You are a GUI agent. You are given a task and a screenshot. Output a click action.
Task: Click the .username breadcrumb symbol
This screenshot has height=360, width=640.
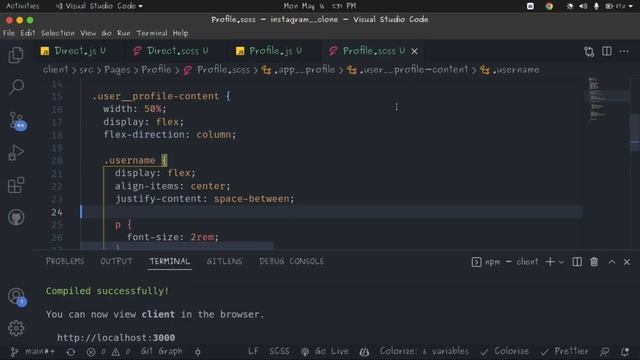[510, 70]
